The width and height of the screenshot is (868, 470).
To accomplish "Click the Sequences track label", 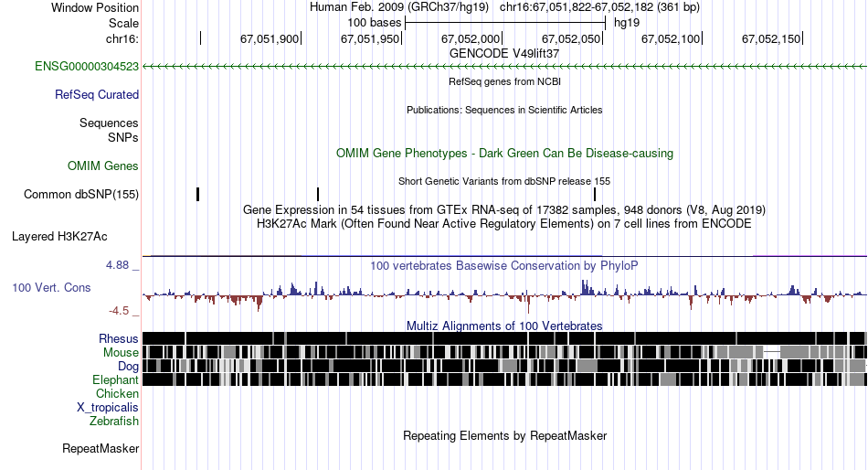I will 109,123.
